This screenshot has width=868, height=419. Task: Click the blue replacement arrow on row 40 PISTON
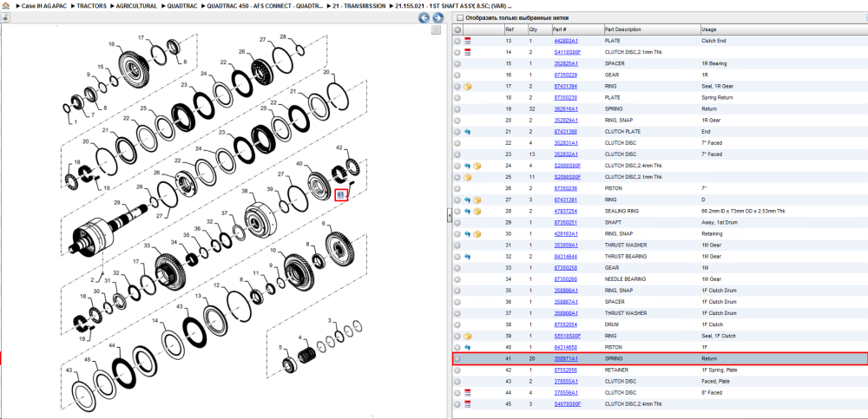tap(468, 347)
